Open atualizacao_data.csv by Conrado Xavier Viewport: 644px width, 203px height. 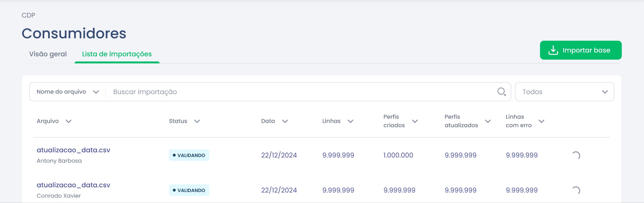pyautogui.click(x=73, y=185)
